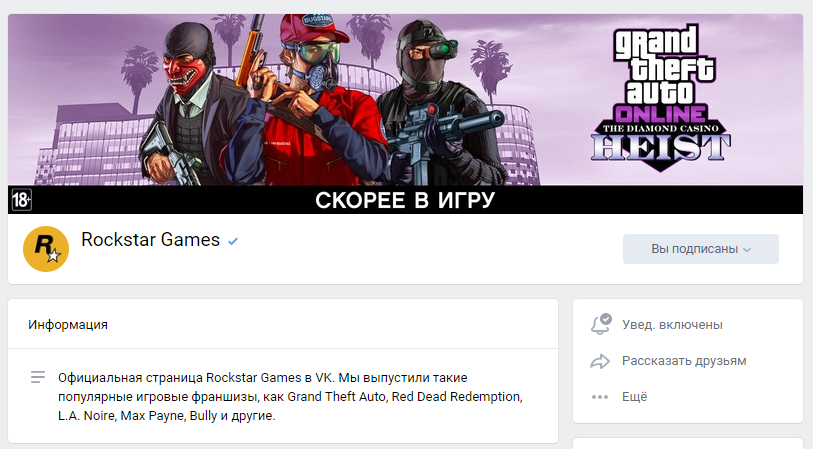The width and height of the screenshot is (813, 449).
Task: Click the GTA Online Diamond Casino Heist logo
Action: coord(661,97)
